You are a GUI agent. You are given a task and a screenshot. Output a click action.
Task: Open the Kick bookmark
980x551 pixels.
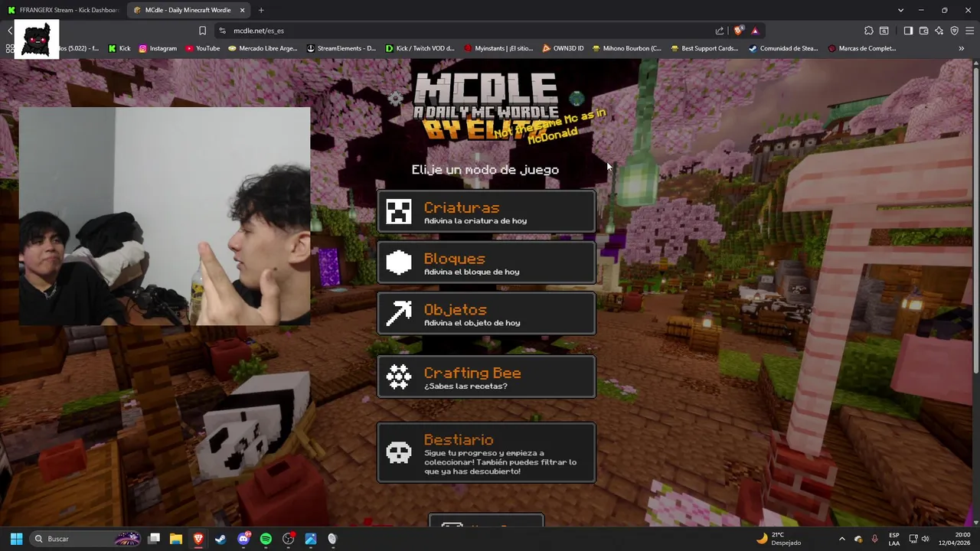pyautogui.click(x=119, y=48)
